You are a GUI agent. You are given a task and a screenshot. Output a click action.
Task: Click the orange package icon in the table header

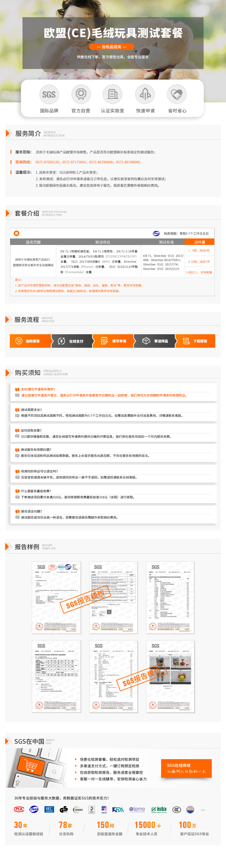17,233
